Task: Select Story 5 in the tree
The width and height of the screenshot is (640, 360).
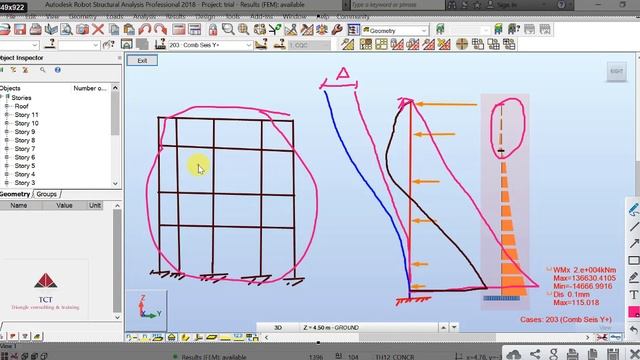Action: [x=25, y=166]
